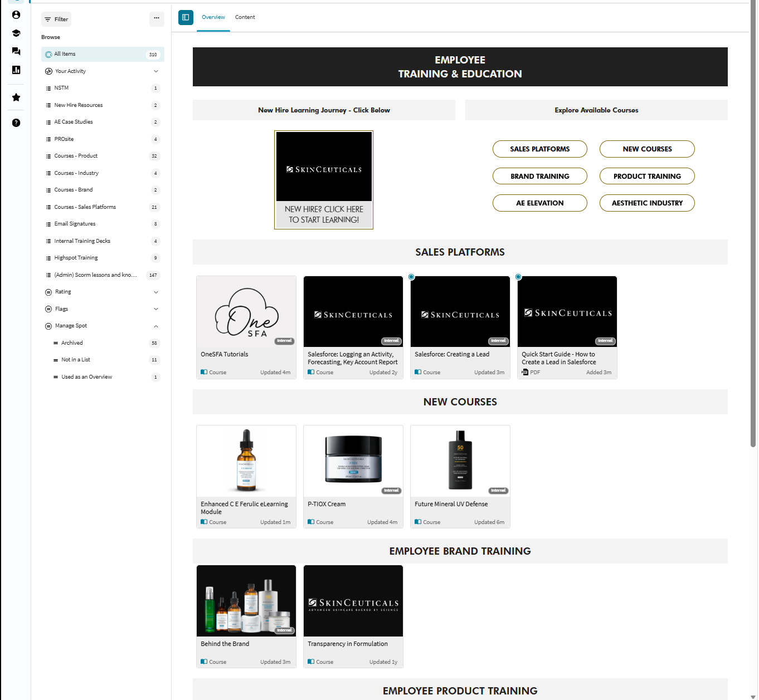The width and height of the screenshot is (759, 700).
Task: Open the Highspot Training list
Action: (103, 258)
